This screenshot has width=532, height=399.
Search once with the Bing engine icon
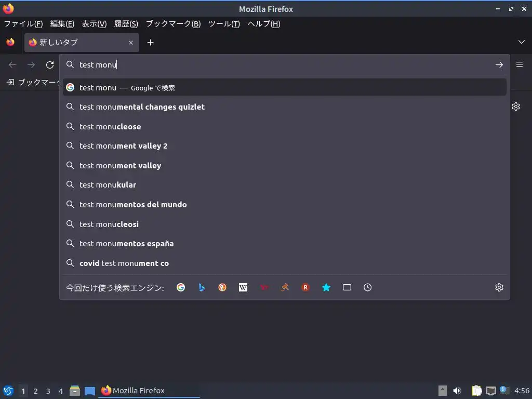[202, 287]
